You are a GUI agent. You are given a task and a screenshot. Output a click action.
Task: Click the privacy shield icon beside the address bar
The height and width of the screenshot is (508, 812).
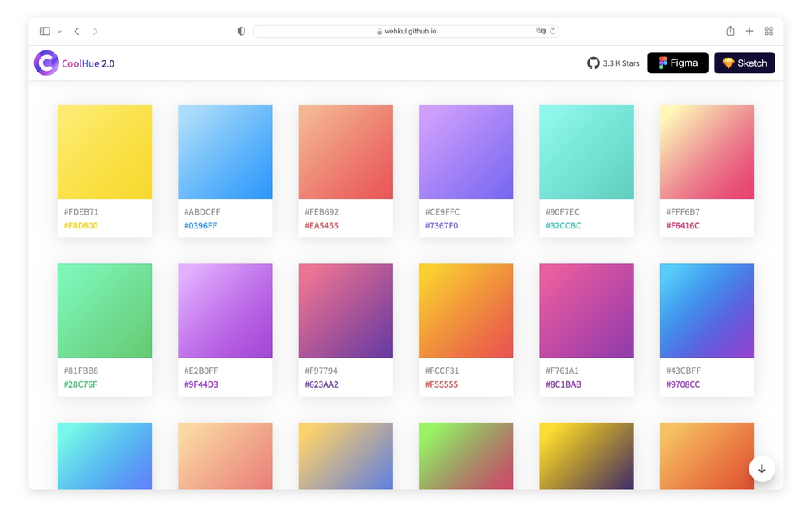(240, 31)
